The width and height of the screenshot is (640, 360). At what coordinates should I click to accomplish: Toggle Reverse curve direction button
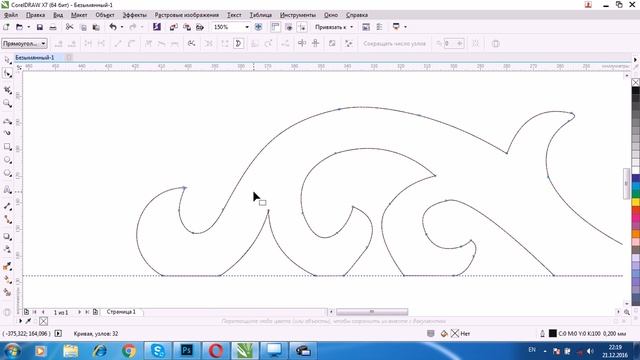coord(191,43)
